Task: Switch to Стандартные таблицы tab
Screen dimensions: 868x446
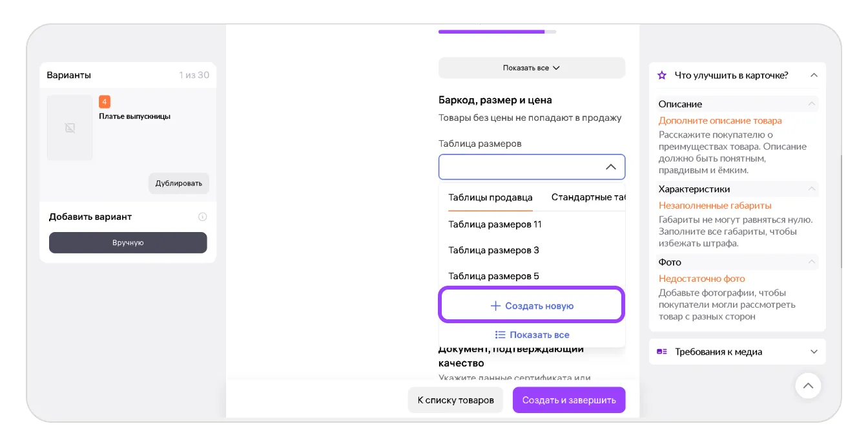Action: [x=588, y=198]
